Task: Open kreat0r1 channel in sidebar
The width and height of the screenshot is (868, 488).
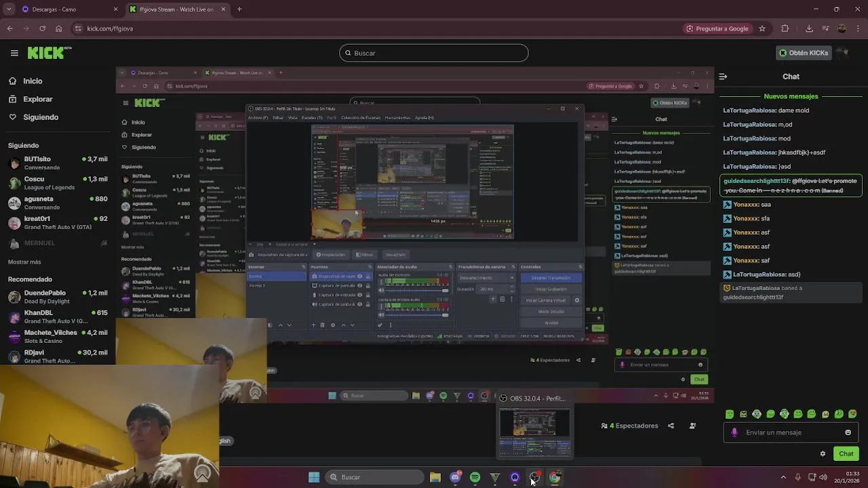Action: 58,223
